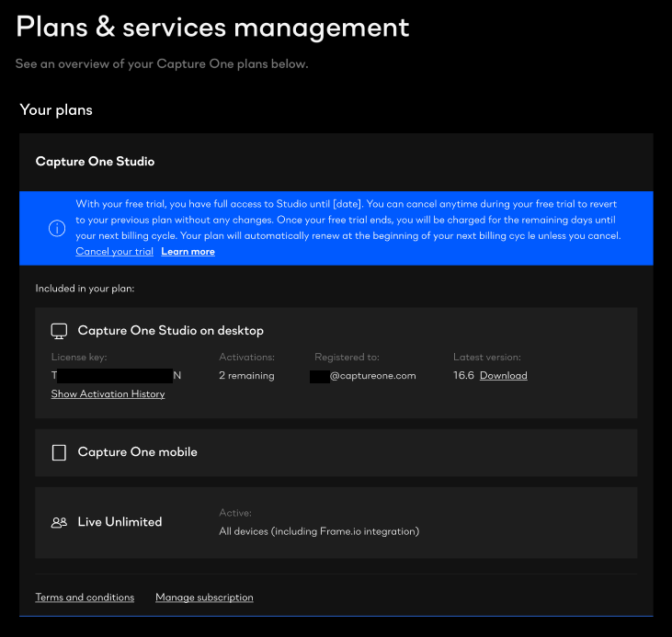Screen dimensions: 672x637
Task: Click the Live Unlimited people icon
Action: point(59,522)
